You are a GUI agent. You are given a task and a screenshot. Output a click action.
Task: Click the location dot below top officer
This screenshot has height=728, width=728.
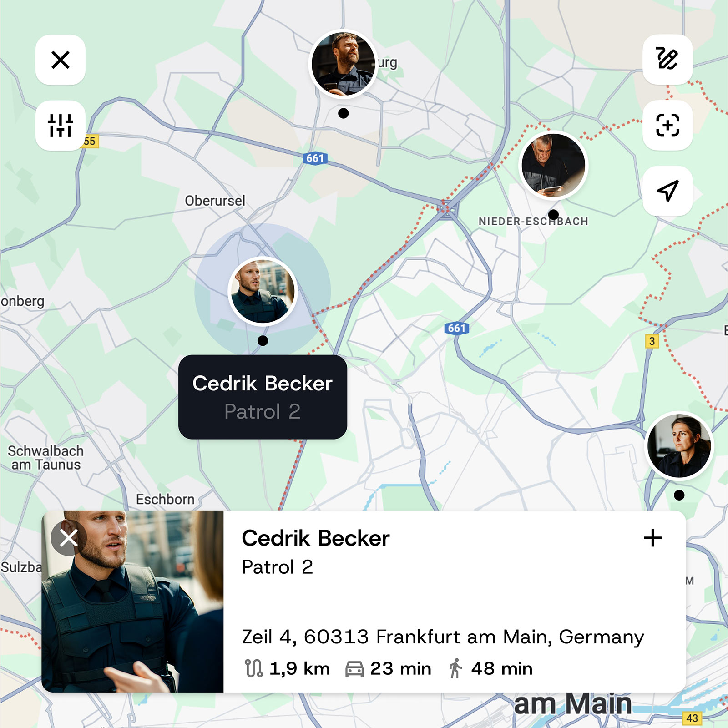344,113
